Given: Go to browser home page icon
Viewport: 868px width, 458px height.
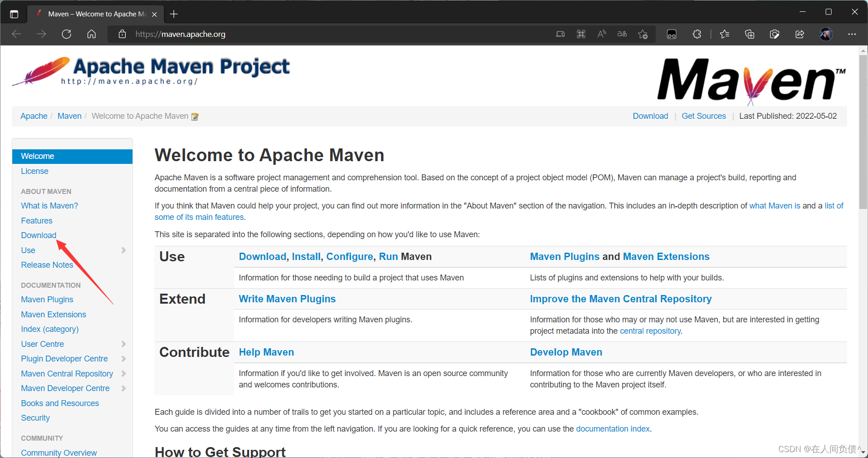Looking at the screenshot, I should (x=92, y=34).
